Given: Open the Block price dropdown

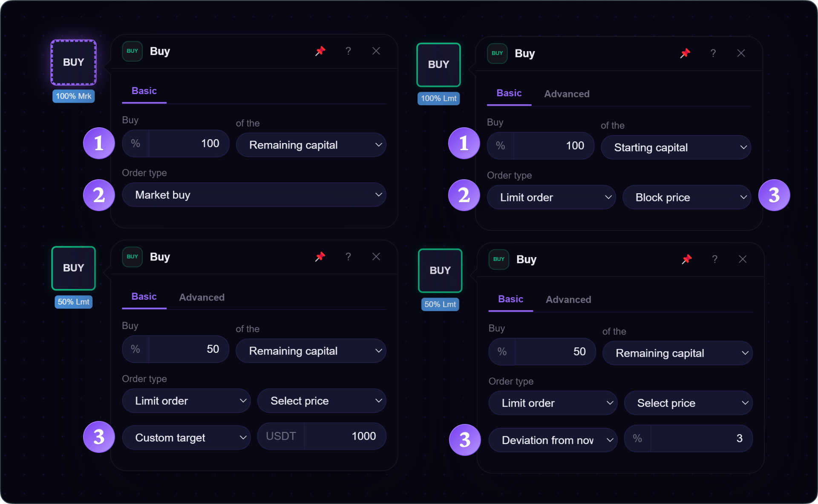Looking at the screenshot, I should click(x=687, y=198).
